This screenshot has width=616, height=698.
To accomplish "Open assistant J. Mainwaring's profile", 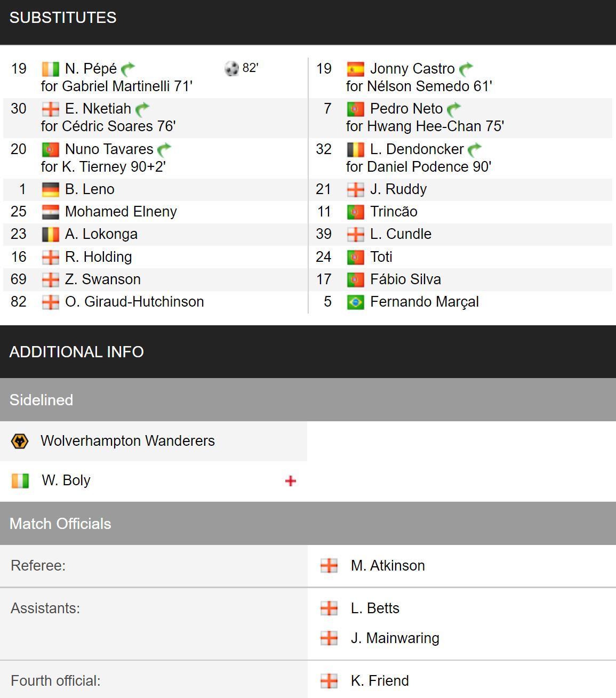I will click(395, 638).
